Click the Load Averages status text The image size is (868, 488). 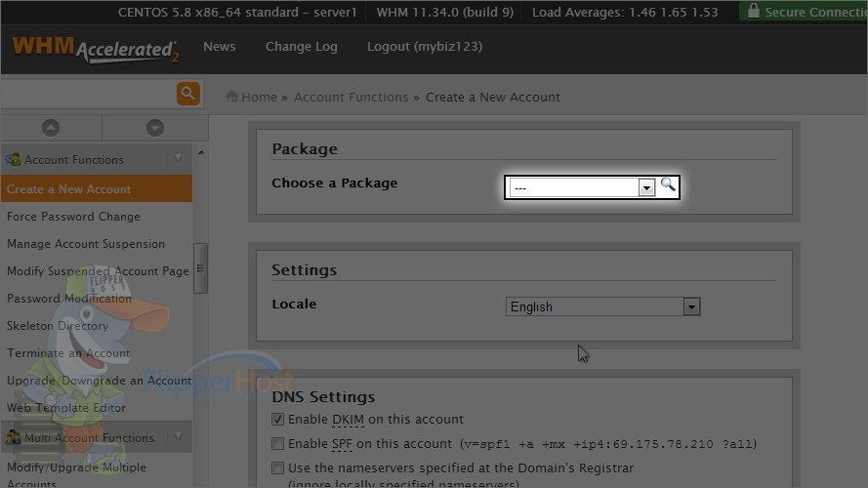click(625, 12)
